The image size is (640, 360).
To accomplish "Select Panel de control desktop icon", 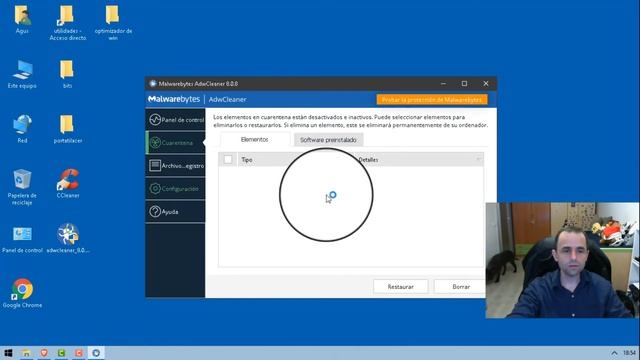I will (x=22, y=239).
